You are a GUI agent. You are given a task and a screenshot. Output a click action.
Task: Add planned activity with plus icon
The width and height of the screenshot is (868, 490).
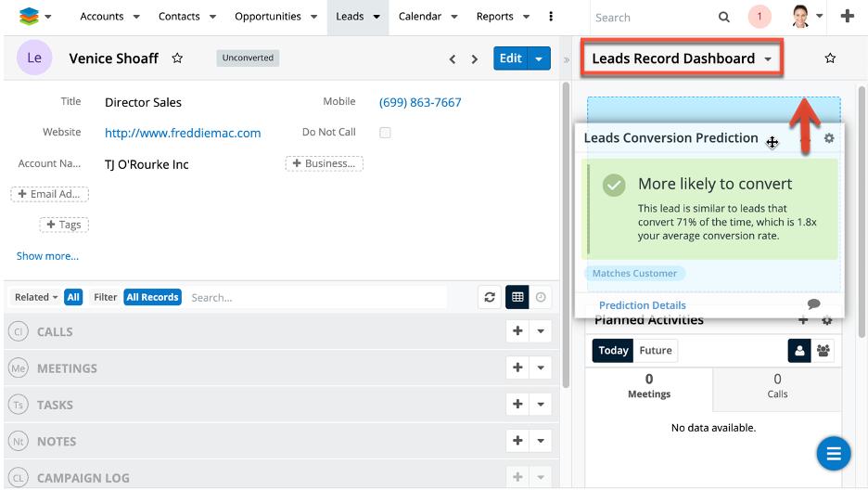coord(803,320)
